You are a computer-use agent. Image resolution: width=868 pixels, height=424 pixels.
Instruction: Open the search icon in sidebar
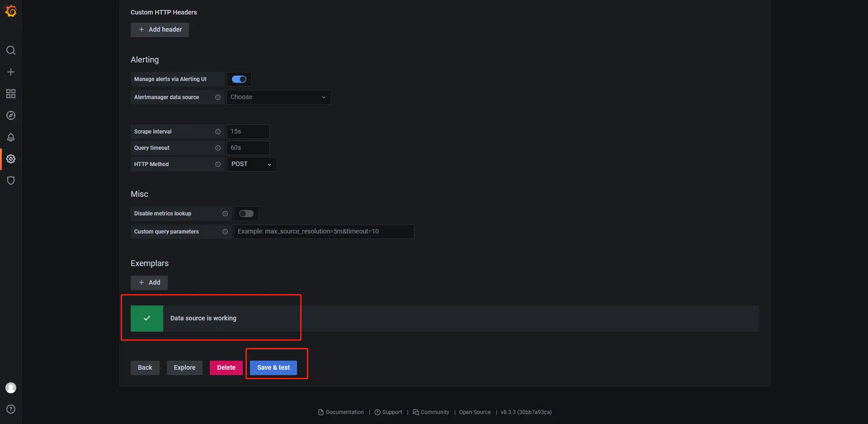[11, 50]
